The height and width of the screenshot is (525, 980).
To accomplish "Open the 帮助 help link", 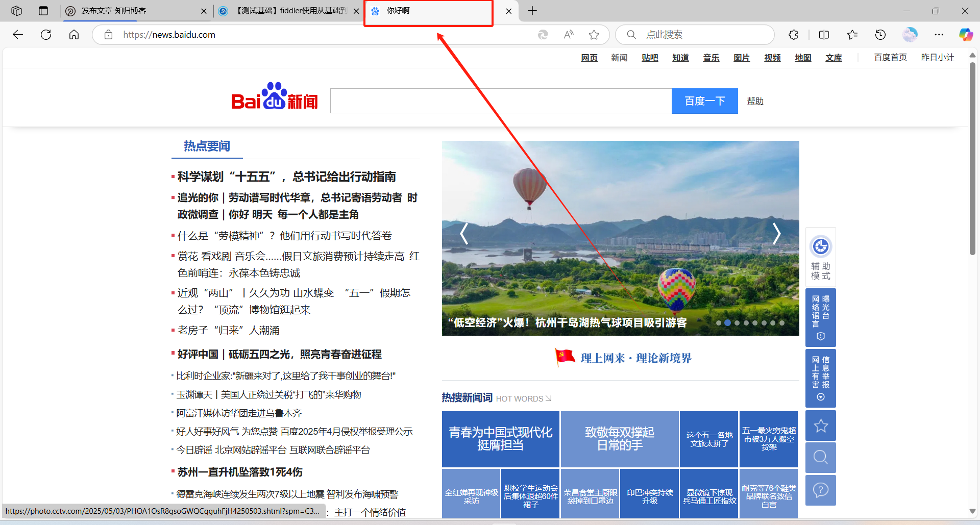I will coord(755,101).
